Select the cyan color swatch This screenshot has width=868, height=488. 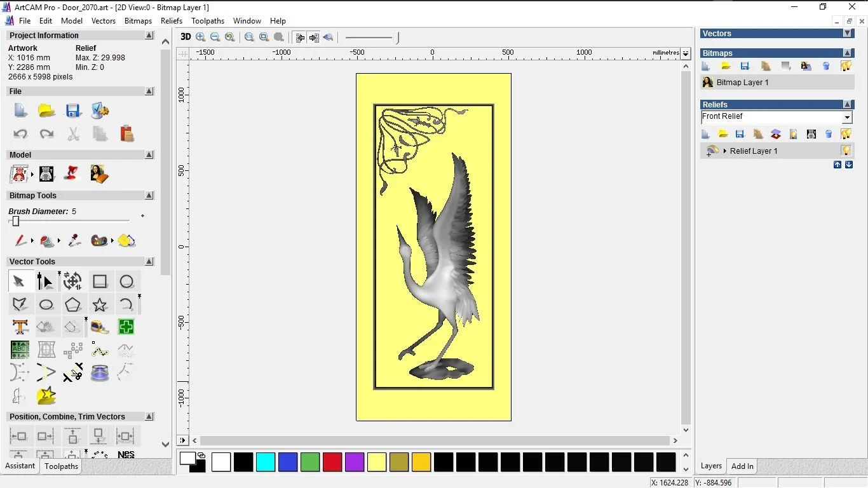tap(266, 462)
